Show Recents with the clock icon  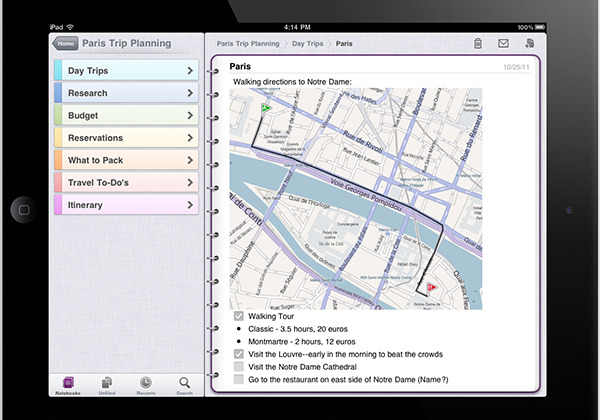point(146,384)
